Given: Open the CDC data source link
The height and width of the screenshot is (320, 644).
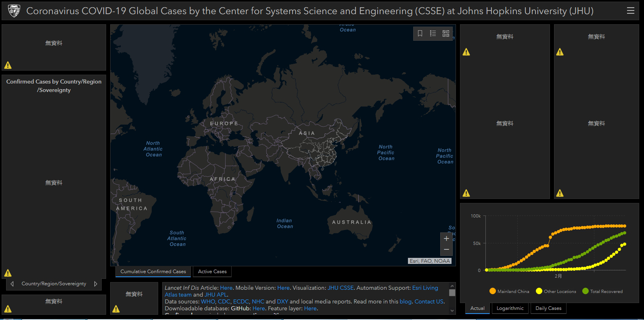Looking at the screenshot, I should tap(224, 301).
